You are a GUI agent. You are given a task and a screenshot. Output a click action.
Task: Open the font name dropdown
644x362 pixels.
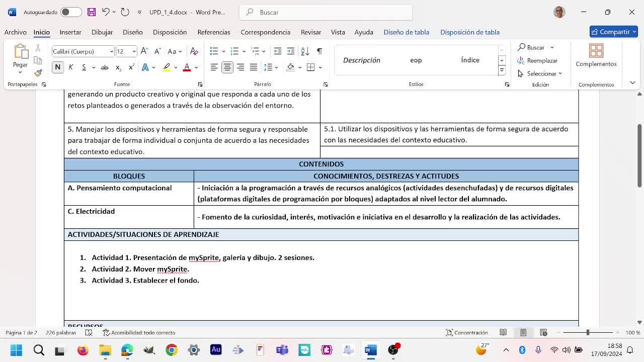tap(111, 51)
